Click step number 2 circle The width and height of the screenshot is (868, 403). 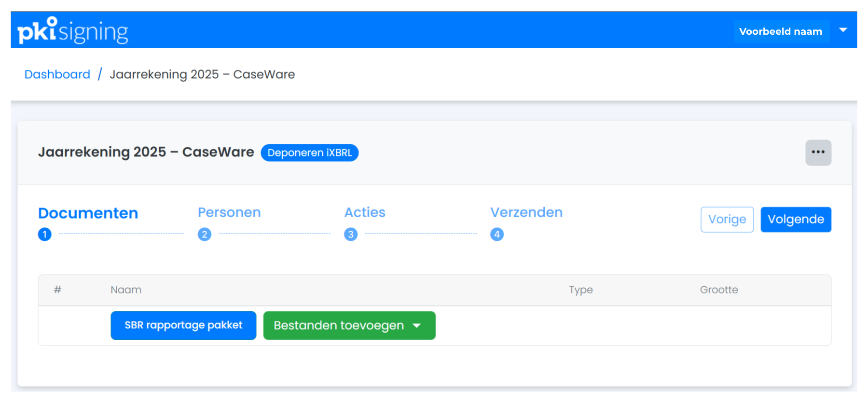click(x=205, y=235)
